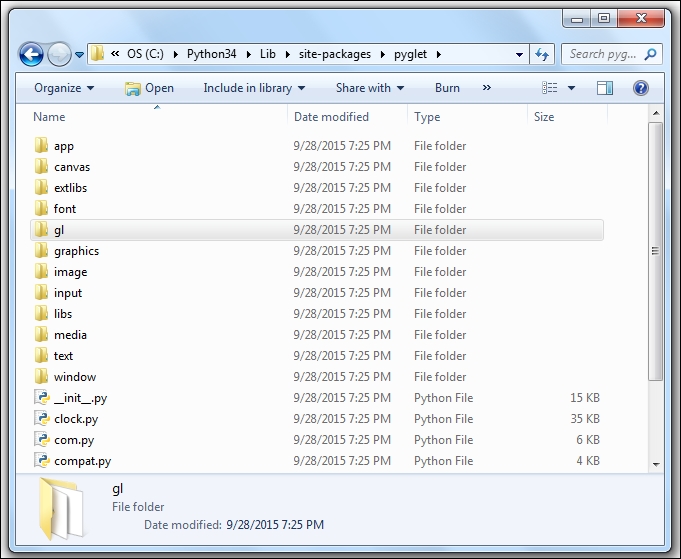Open Help with the question mark icon
Image resolution: width=681 pixels, height=559 pixels.
point(641,88)
